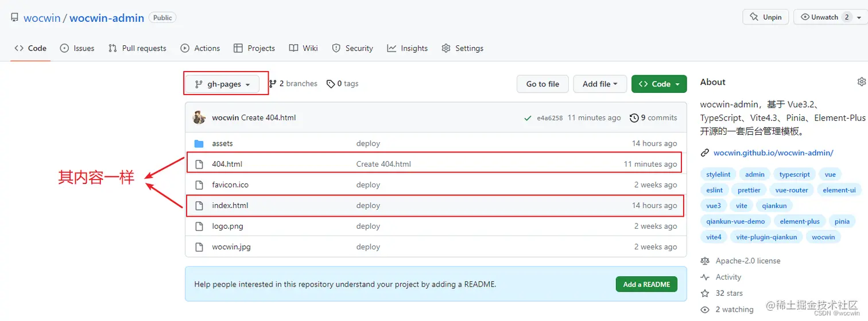
Task: Open commit hash e4a6258
Action: tap(549, 118)
